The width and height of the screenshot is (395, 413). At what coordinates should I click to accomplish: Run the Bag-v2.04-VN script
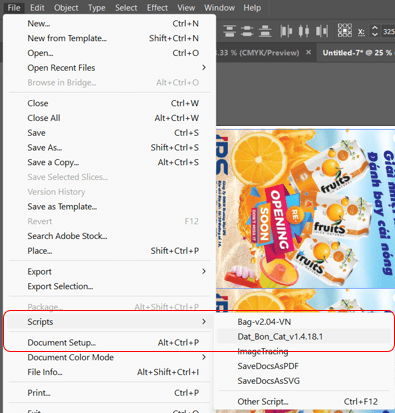[304, 322]
